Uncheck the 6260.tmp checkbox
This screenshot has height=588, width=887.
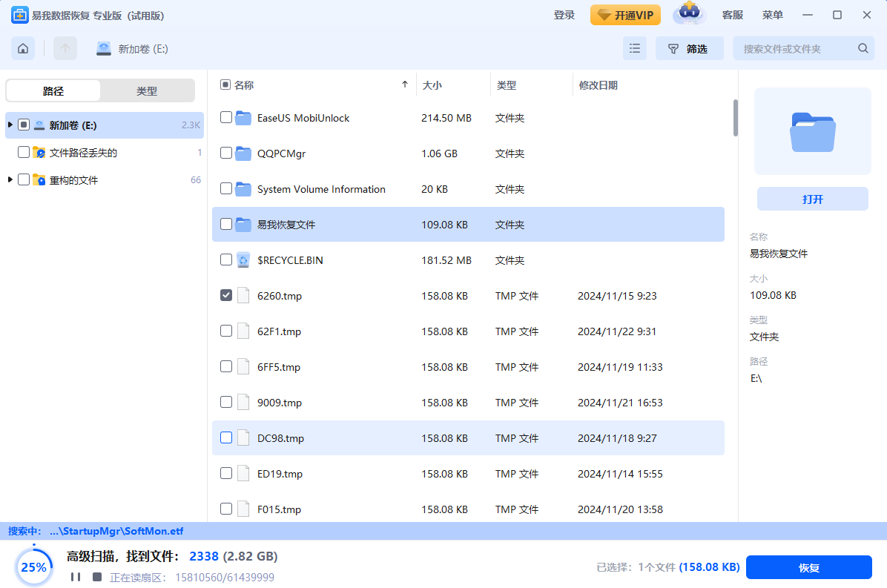tap(225, 295)
